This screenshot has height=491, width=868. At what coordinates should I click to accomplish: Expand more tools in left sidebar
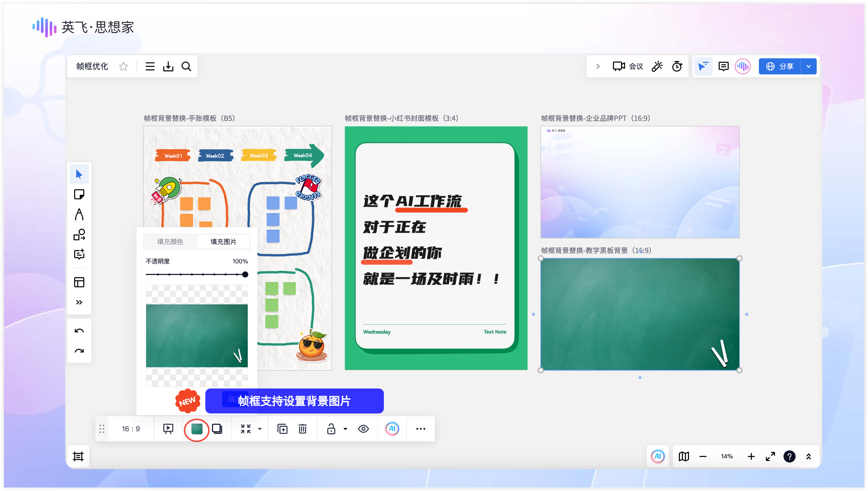79,302
